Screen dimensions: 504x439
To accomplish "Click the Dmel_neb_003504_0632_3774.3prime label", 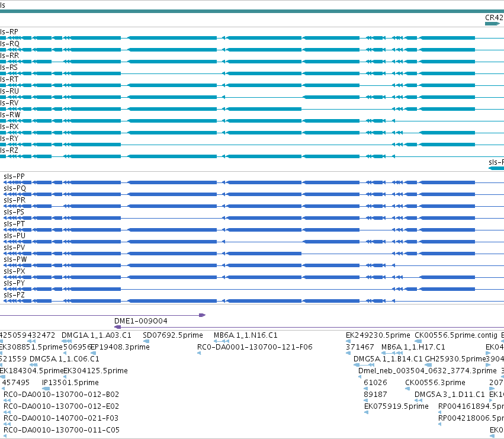I will [428, 371].
